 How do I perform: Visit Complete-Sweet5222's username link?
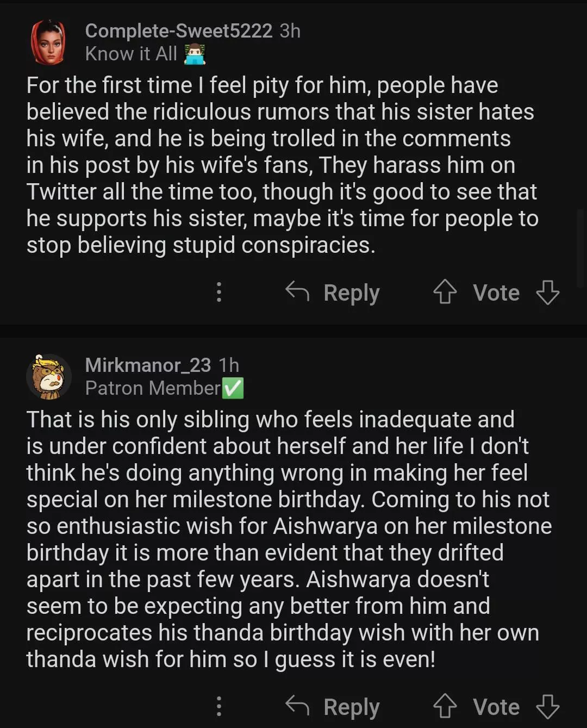(178, 31)
